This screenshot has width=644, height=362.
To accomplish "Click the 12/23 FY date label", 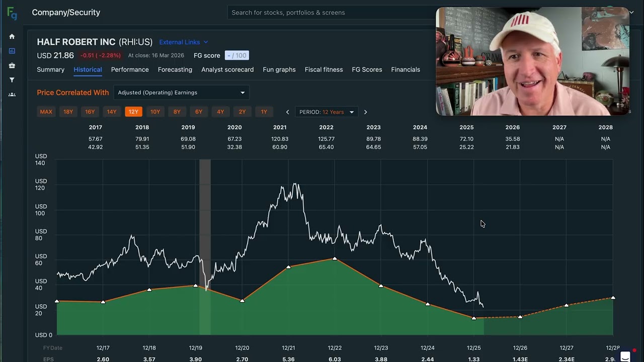I will click(x=381, y=348).
